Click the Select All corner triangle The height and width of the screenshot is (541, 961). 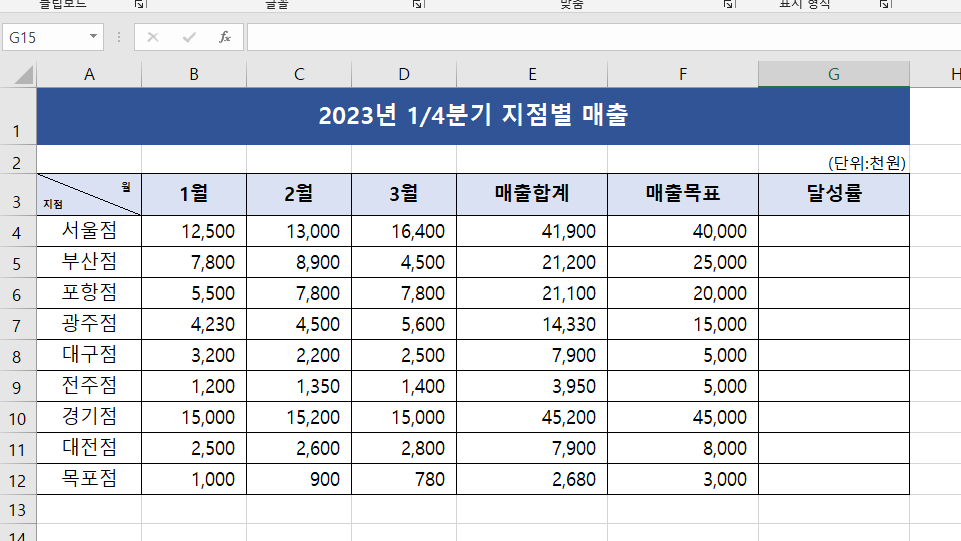24,75
